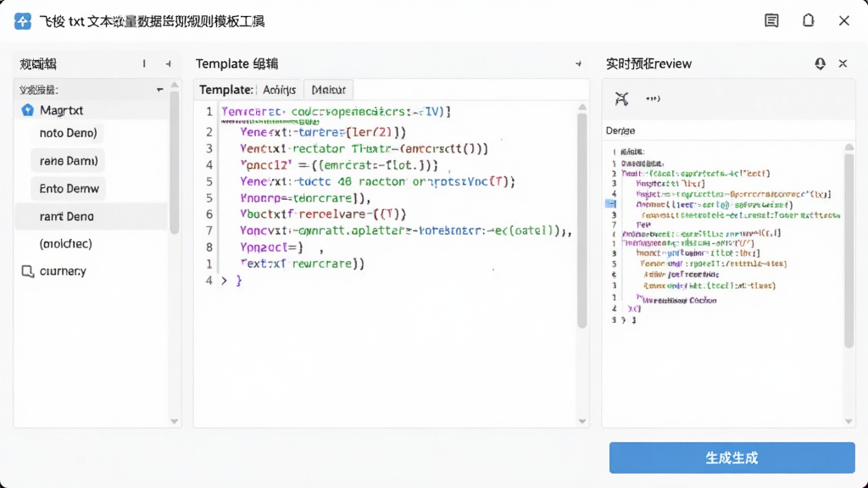868x488 pixels.
Task: Collapse the left panel using the header arrow icon
Action: [169, 64]
